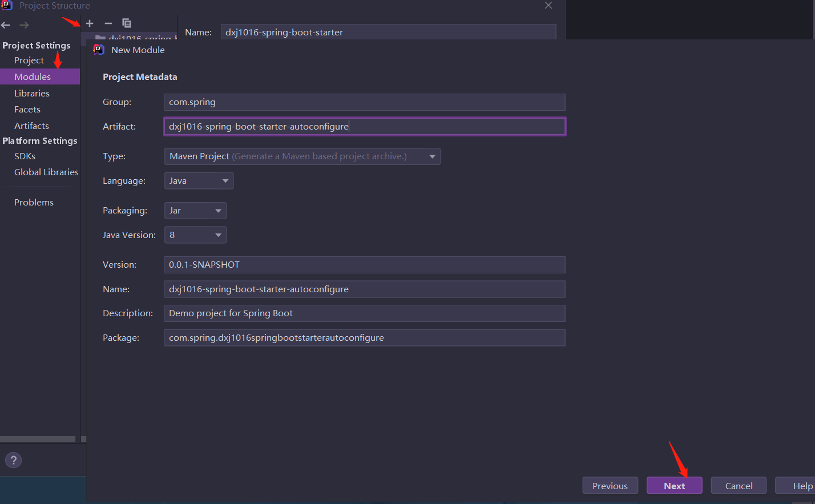The width and height of the screenshot is (815, 504).
Task: Open Facets settings section
Action: (27, 109)
